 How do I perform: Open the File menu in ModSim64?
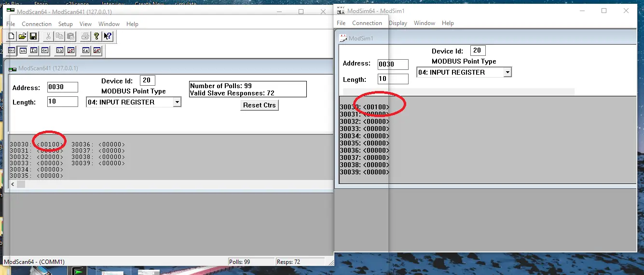(341, 23)
